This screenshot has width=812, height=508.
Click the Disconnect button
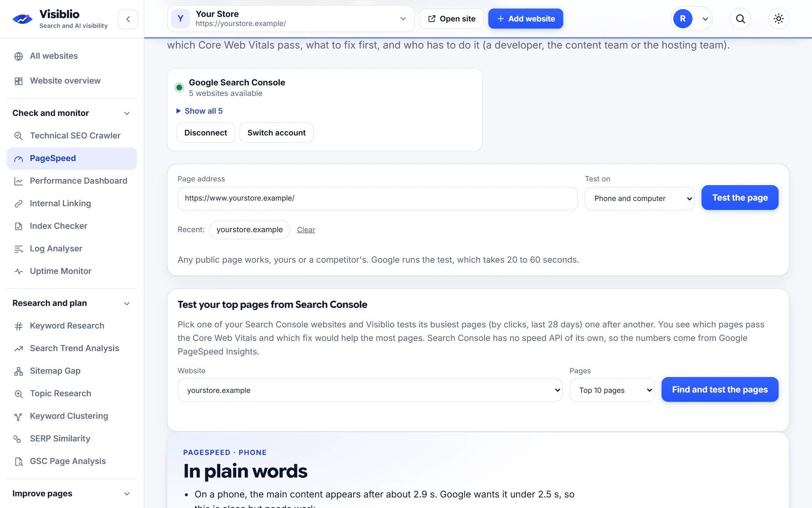(x=206, y=133)
